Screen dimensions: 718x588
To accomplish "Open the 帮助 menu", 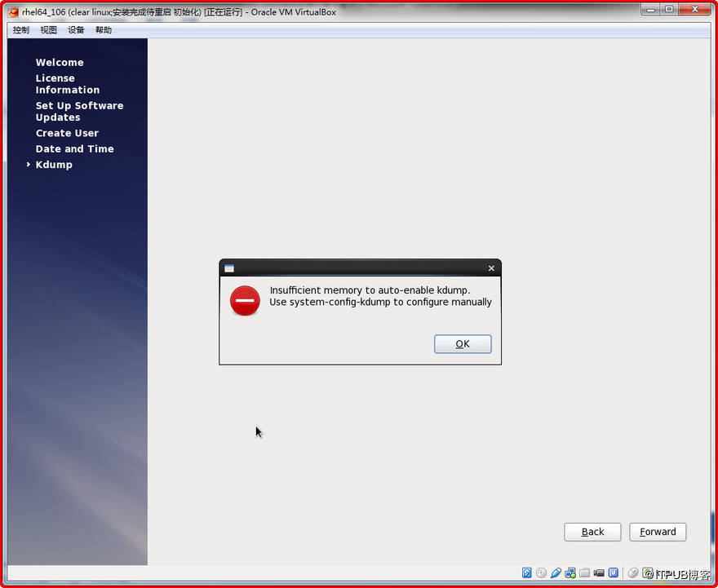I will (104, 30).
